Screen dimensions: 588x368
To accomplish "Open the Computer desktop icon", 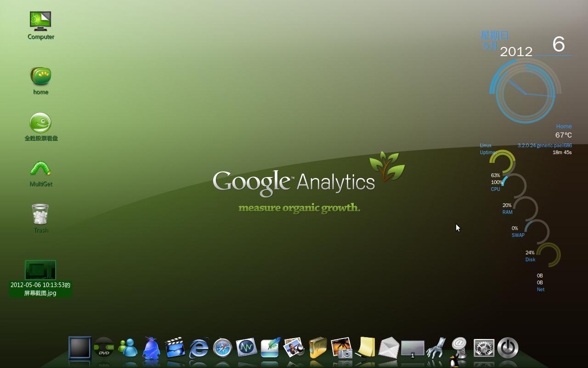I will click(40, 22).
